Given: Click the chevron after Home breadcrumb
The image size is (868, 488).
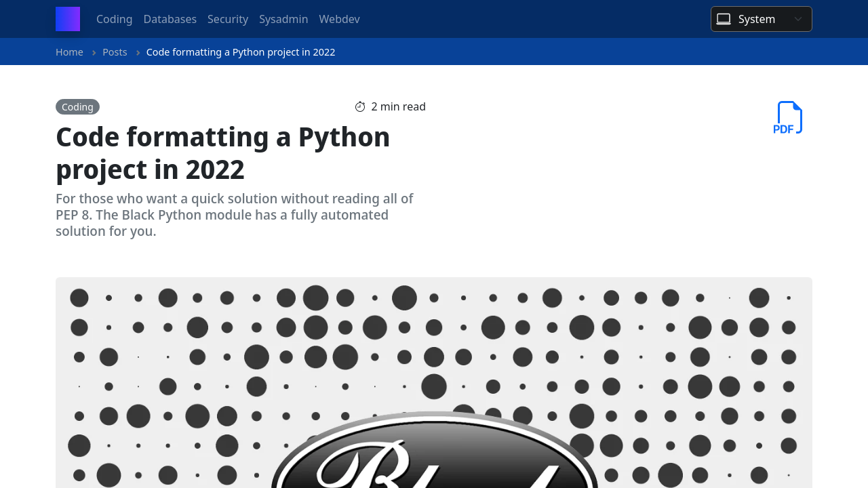Looking at the screenshot, I should pyautogui.click(x=93, y=52).
